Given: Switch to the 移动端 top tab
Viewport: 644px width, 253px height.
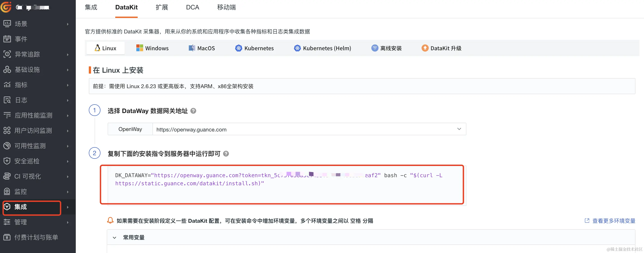Looking at the screenshot, I should (226, 7).
